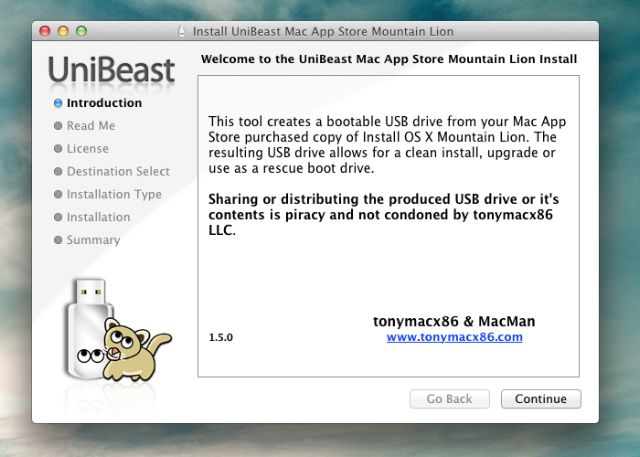
Task: Zoom the window with green button
Action: 82,31
